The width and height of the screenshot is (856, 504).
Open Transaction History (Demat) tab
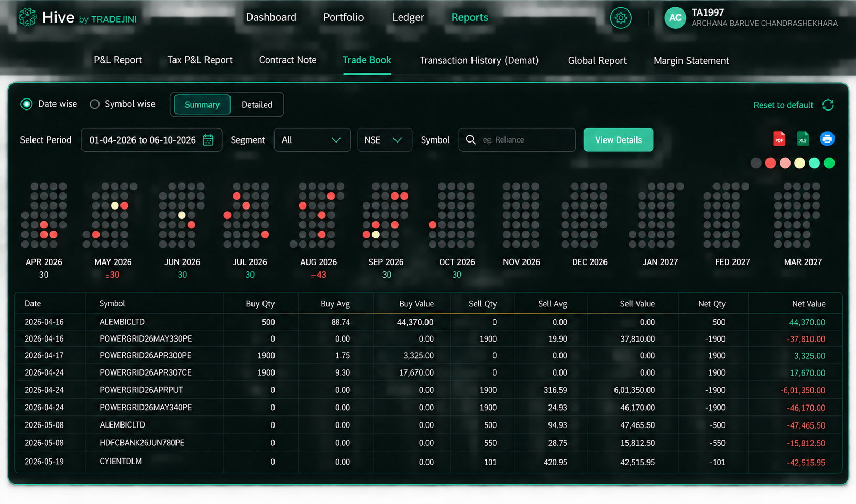479,60
